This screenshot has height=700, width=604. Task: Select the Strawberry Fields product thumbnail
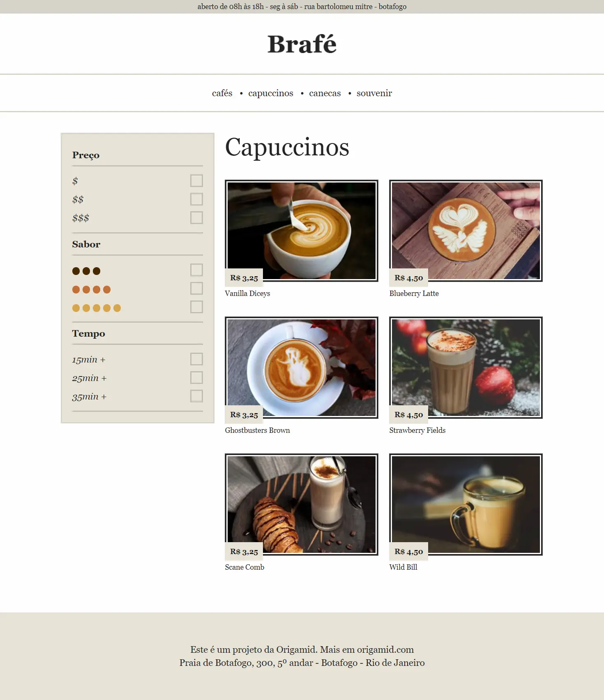coord(466,367)
